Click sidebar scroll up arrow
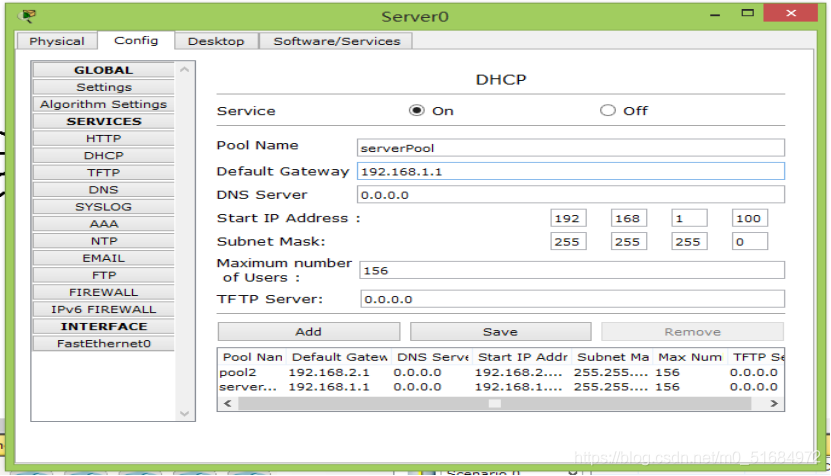The width and height of the screenshot is (831, 476). pyautogui.click(x=184, y=69)
